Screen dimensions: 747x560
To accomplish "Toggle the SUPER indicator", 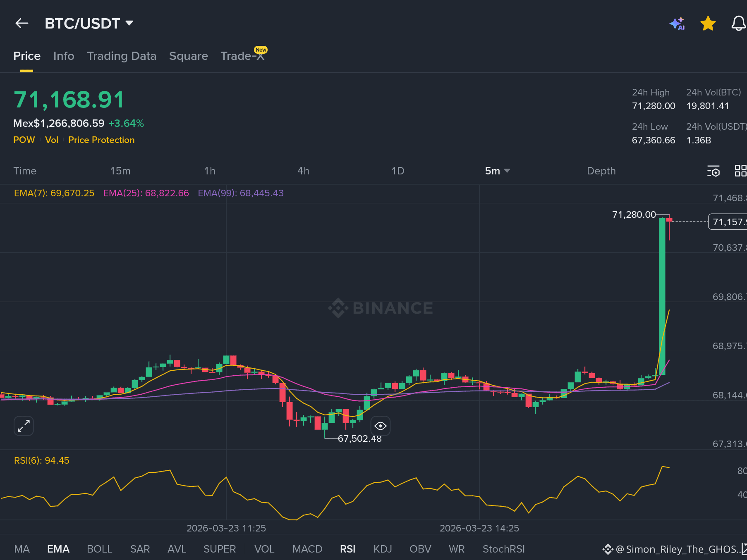I will (x=220, y=549).
